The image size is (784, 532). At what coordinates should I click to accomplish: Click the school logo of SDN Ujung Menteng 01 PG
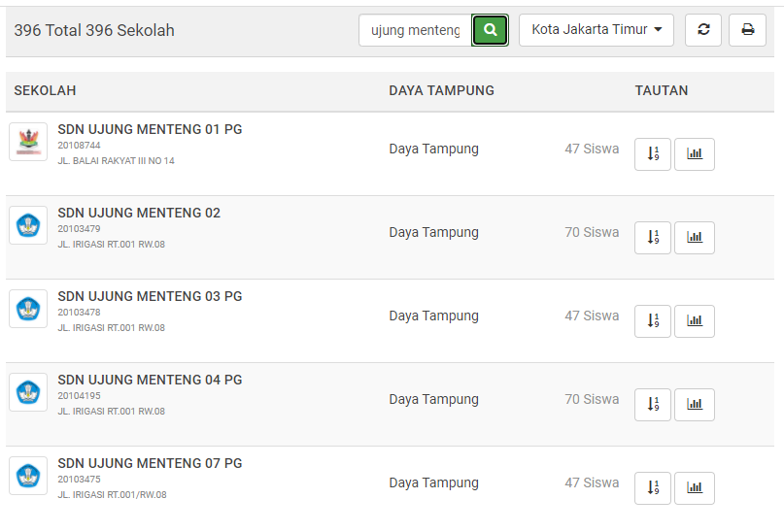click(28, 142)
